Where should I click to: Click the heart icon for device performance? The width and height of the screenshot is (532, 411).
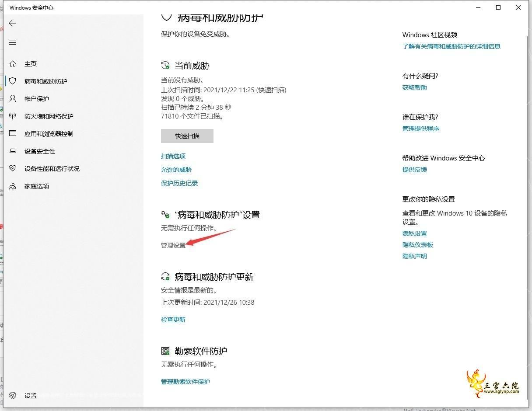[x=13, y=168]
